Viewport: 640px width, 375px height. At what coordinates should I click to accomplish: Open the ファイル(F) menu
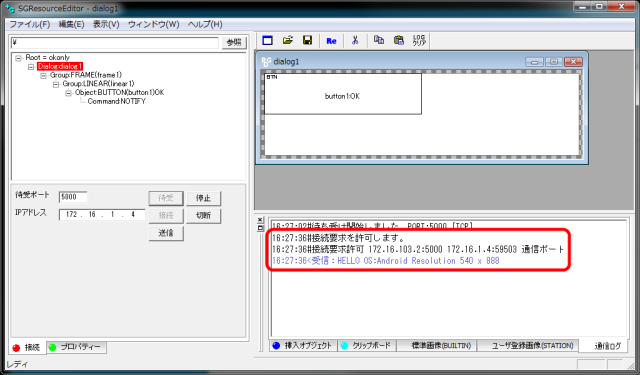pos(29,24)
